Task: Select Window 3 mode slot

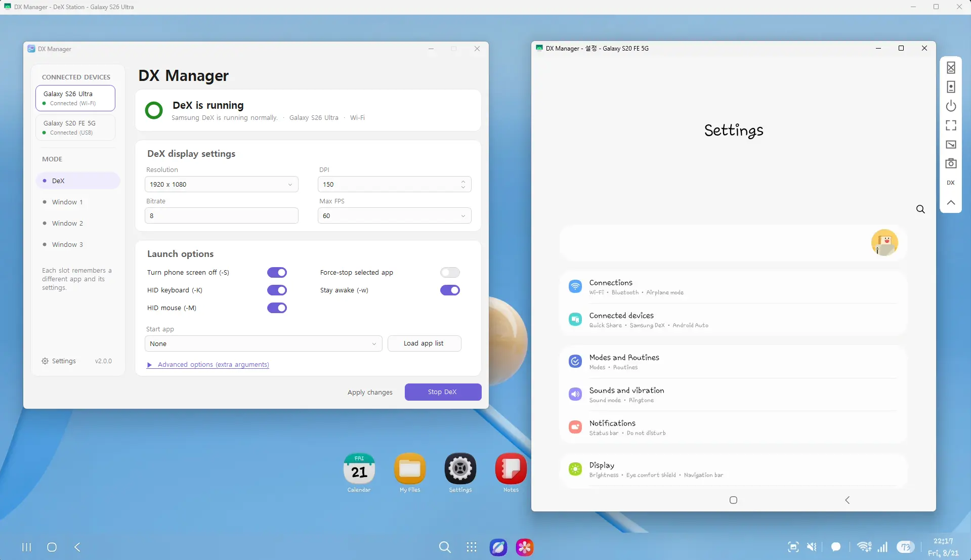Action: click(x=78, y=244)
